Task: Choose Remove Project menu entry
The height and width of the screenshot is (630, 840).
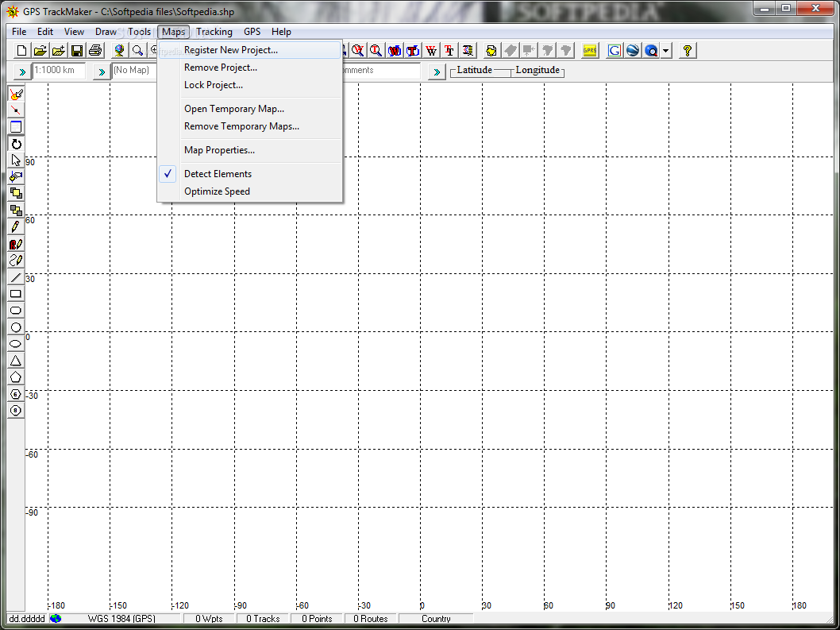Action: click(x=249, y=68)
